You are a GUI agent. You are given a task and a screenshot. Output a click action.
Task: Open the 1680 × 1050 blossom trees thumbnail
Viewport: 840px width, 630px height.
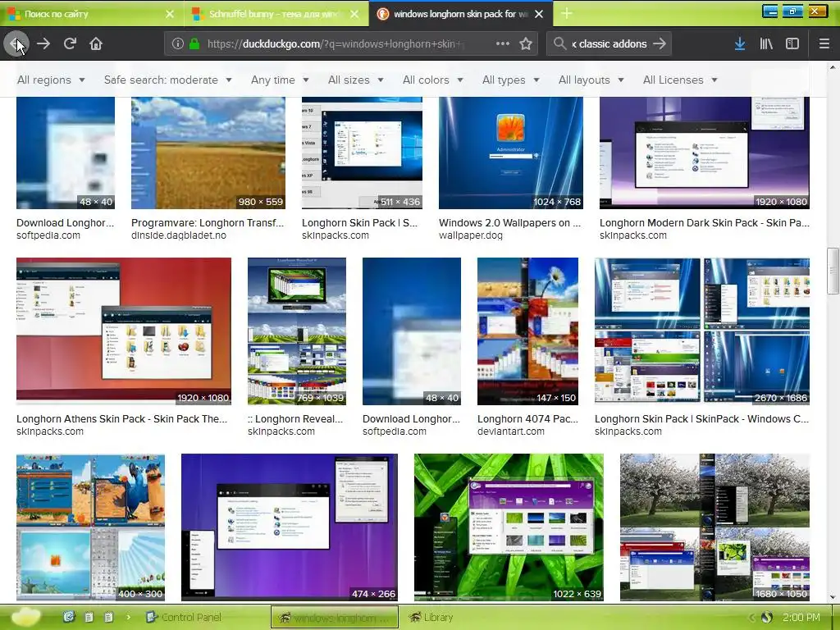pos(714,527)
